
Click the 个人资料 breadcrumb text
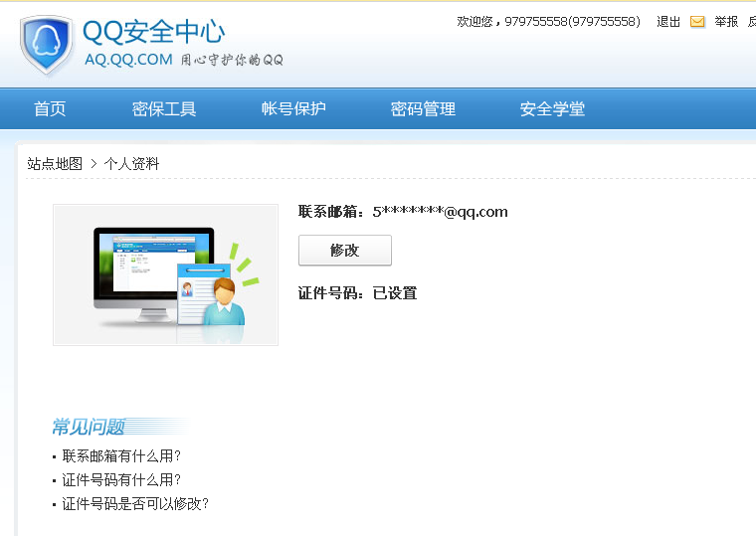(131, 164)
